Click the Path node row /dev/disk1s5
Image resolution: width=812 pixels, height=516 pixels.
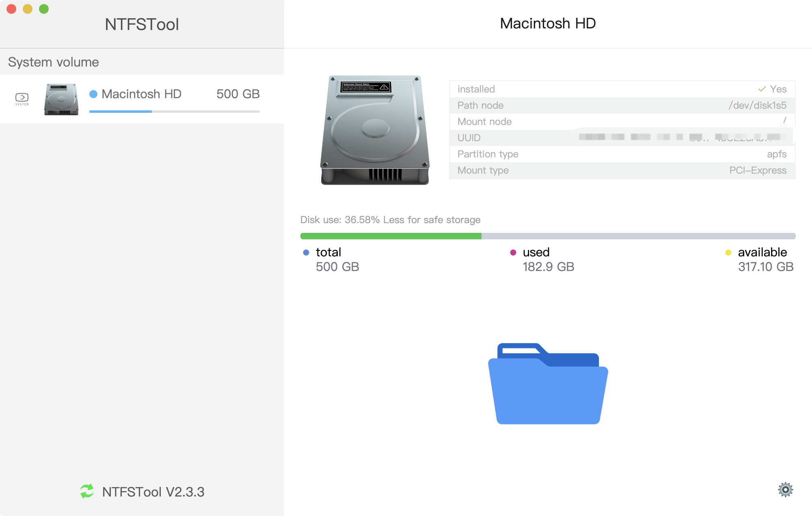coord(622,105)
